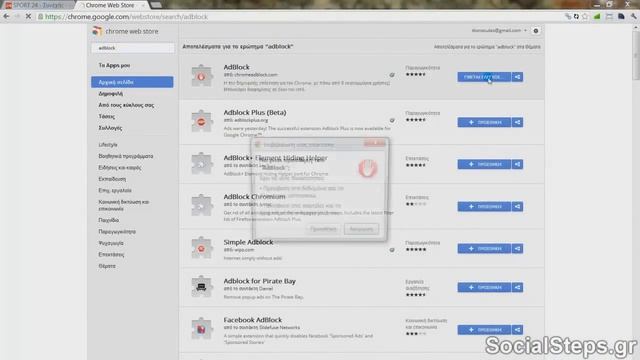Open Βοηθητικά προγράμματα category

pos(126,156)
